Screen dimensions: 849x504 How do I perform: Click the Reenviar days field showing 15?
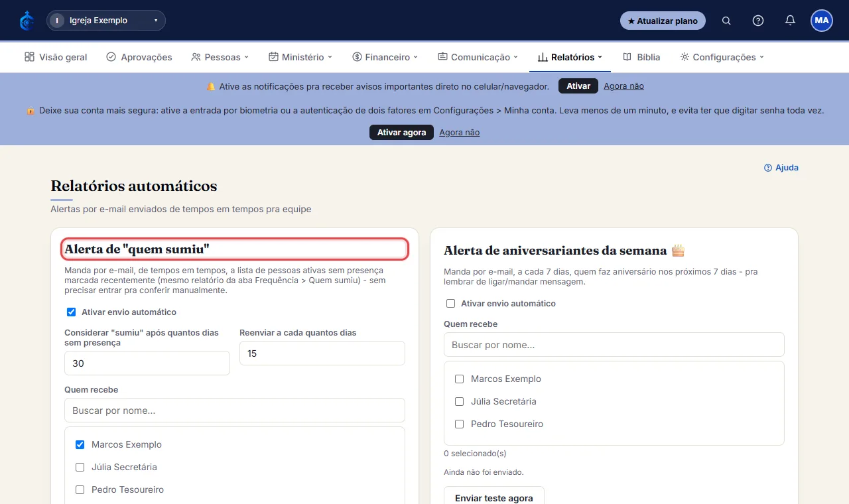[x=322, y=353]
